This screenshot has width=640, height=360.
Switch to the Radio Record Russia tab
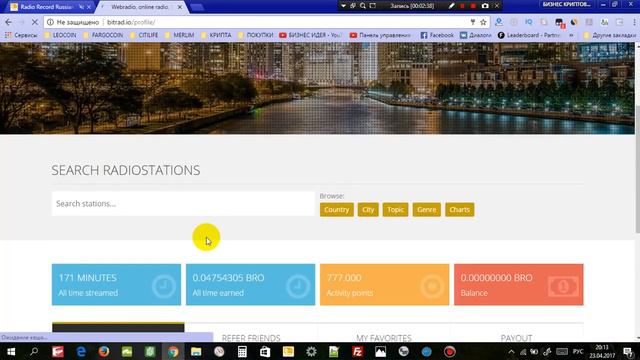click(47, 7)
